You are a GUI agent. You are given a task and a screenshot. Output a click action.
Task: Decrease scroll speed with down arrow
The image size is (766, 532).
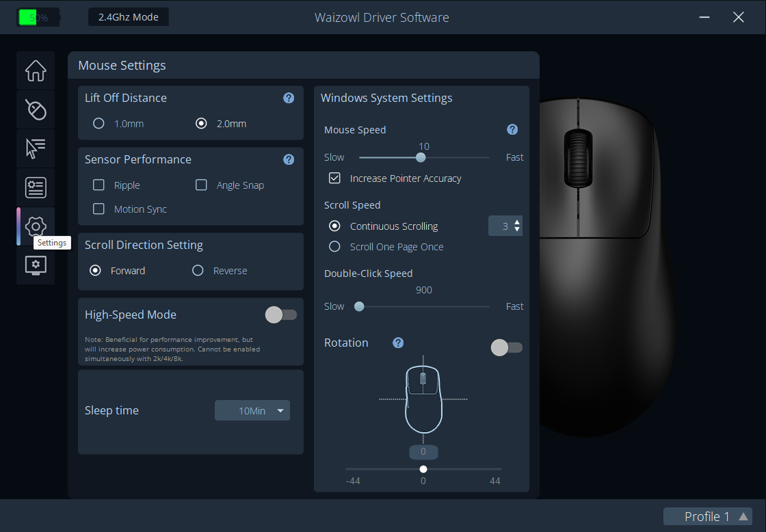[x=517, y=230]
